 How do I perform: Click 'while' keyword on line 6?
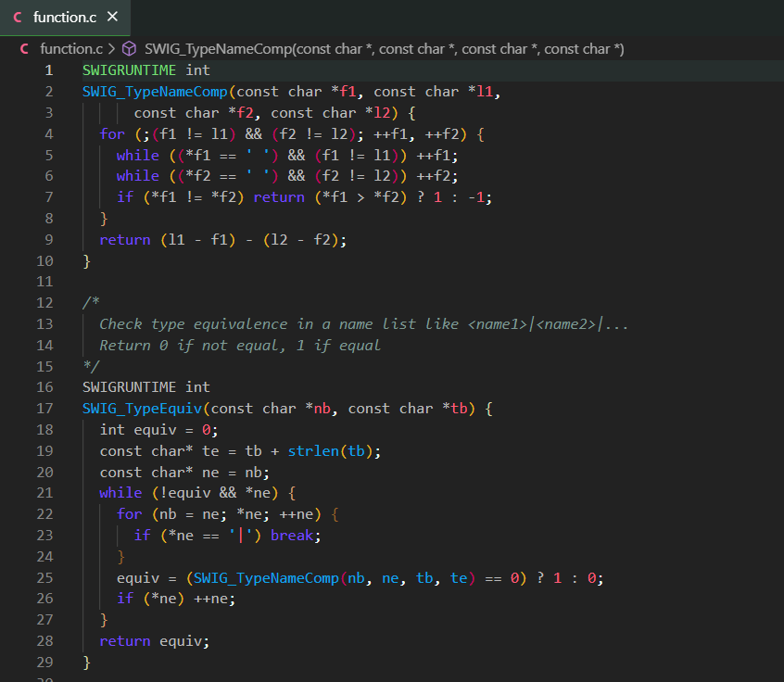click(137, 176)
